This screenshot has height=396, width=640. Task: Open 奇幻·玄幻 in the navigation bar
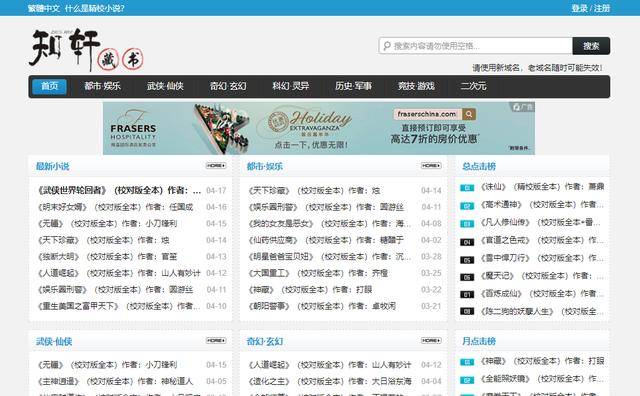pyautogui.click(x=228, y=86)
